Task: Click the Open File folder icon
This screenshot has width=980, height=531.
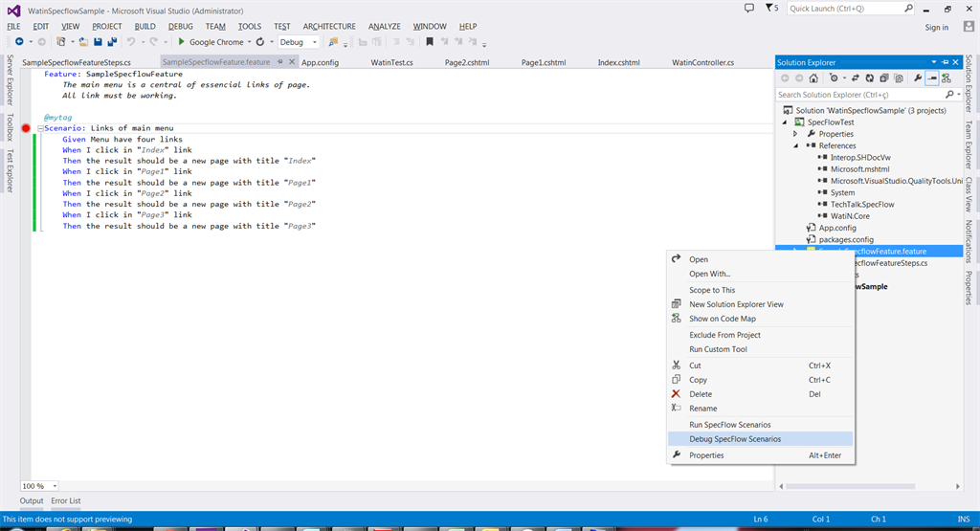Action: click(83, 42)
